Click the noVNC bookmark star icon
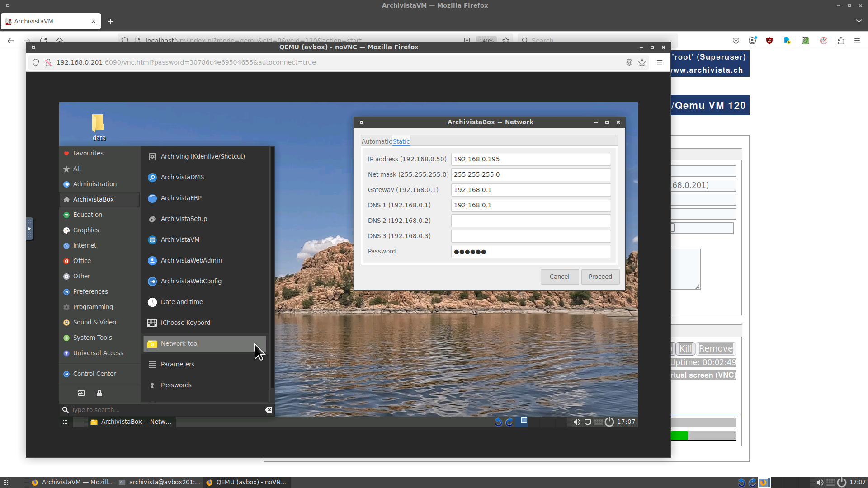 (x=642, y=62)
